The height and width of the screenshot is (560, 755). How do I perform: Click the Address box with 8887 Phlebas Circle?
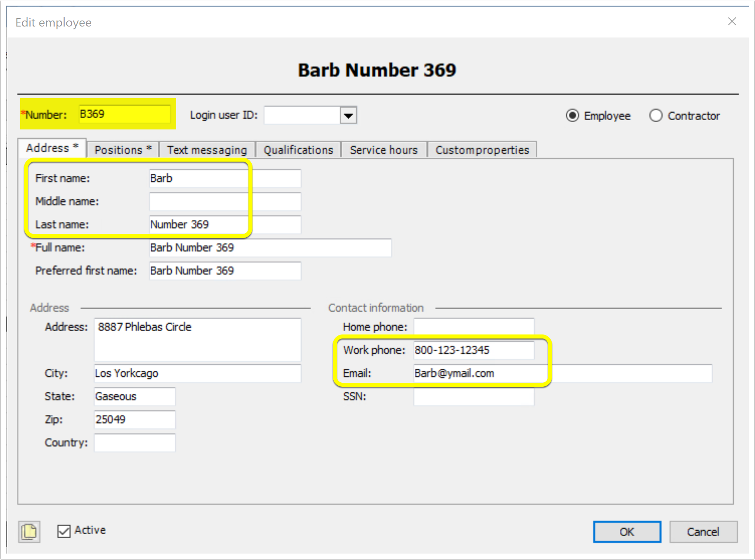[197, 340]
